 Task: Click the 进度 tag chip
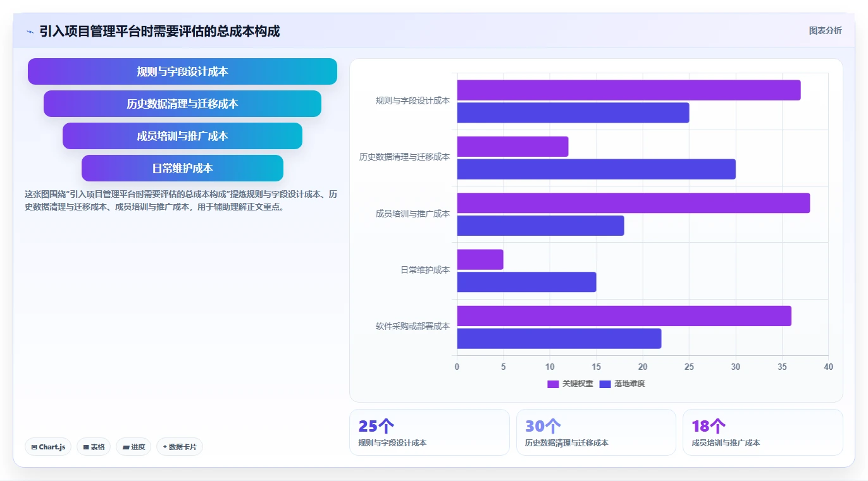pyautogui.click(x=133, y=447)
